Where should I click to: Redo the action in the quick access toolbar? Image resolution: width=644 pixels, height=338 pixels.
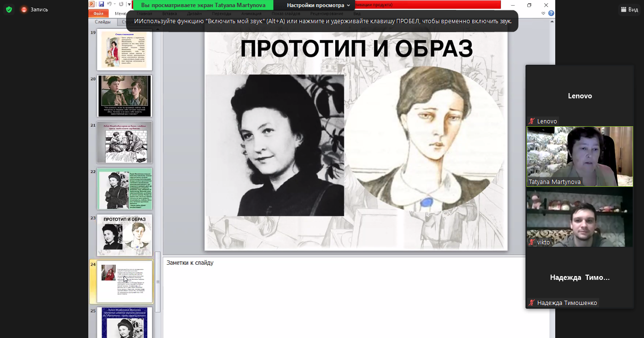(x=121, y=4)
